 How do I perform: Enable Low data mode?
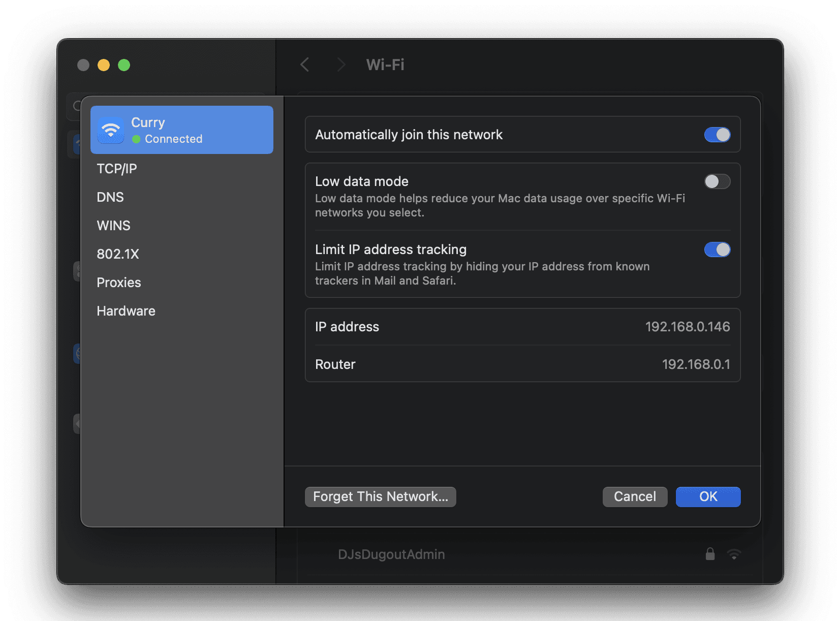tap(718, 181)
